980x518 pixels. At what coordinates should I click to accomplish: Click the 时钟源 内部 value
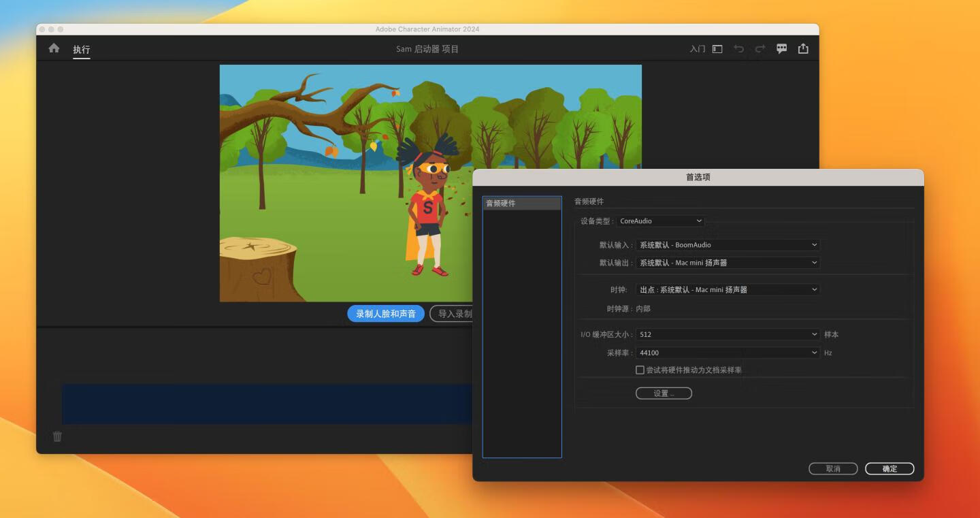643,309
